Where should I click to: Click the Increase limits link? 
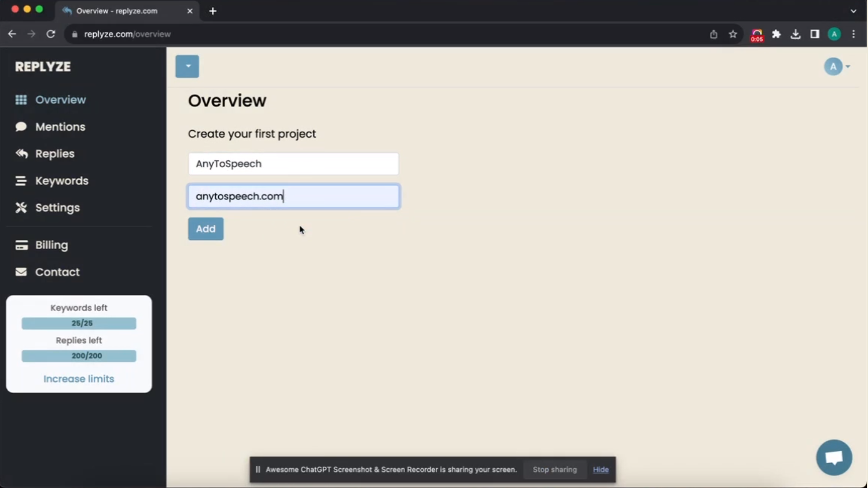78,378
